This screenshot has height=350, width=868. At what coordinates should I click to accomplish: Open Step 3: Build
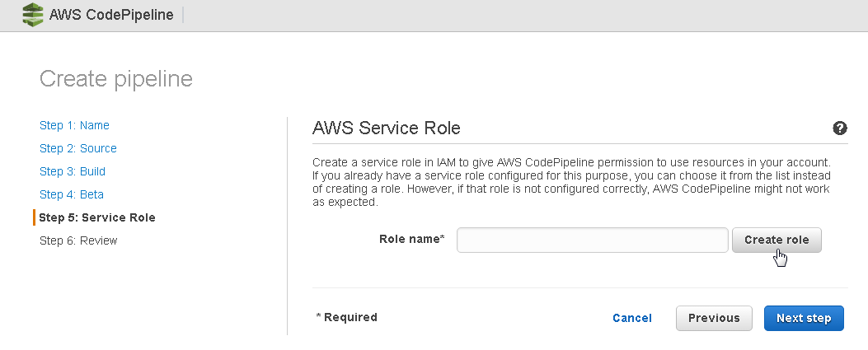(73, 171)
